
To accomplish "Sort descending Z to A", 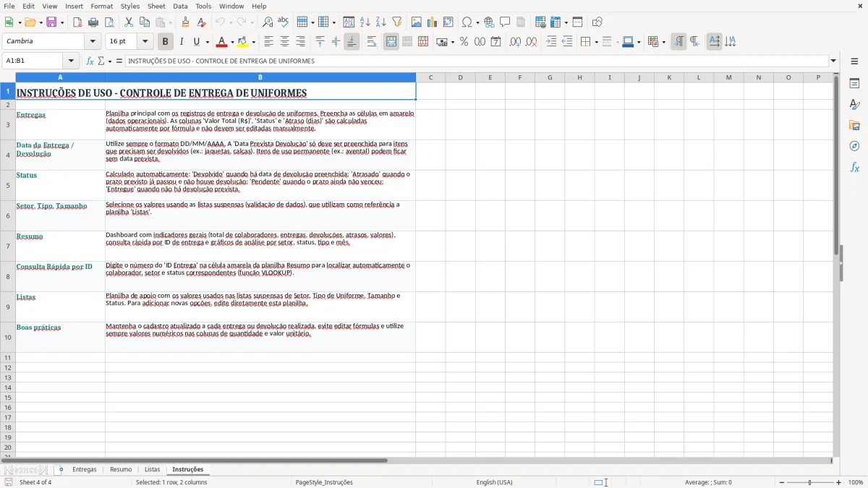I will point(381,22).
